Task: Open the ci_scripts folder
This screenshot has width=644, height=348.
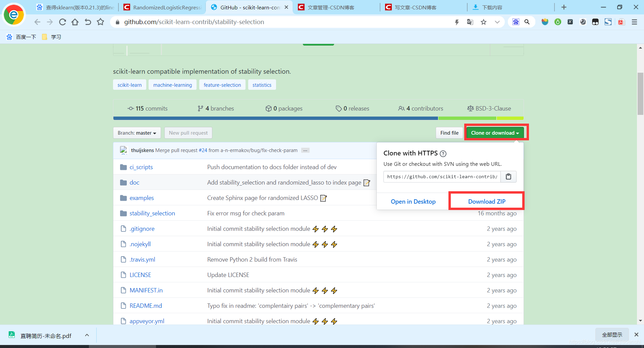Action: point(141,167)
